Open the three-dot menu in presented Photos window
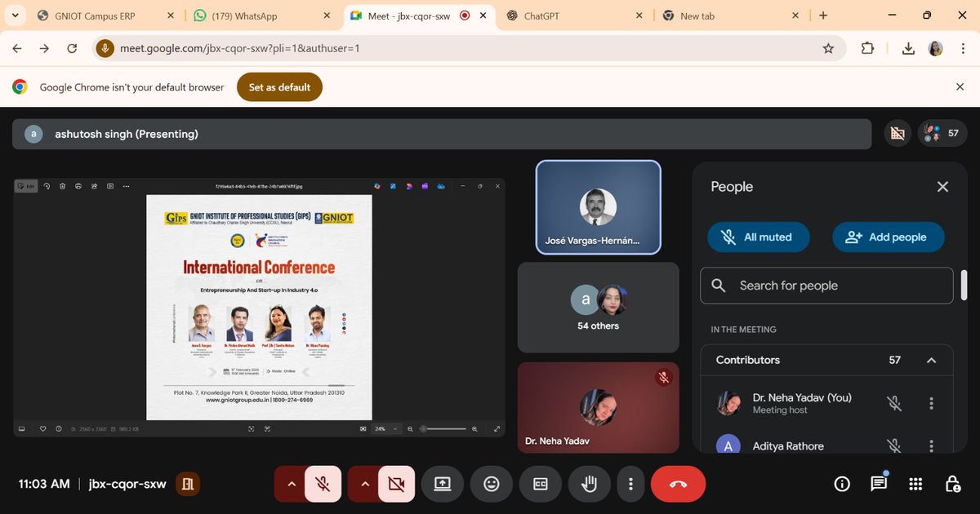This screenshot has width=980, height=514. click(126, 186)
